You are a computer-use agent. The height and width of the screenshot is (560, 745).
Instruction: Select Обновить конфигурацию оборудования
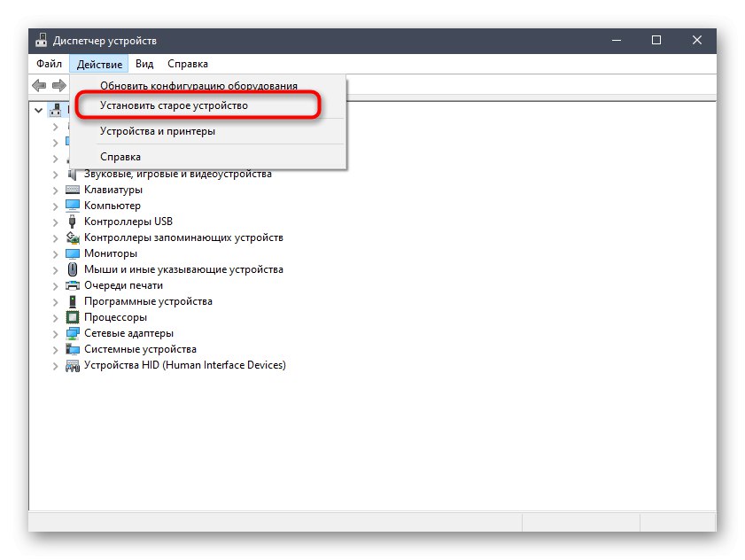(198, 86)
